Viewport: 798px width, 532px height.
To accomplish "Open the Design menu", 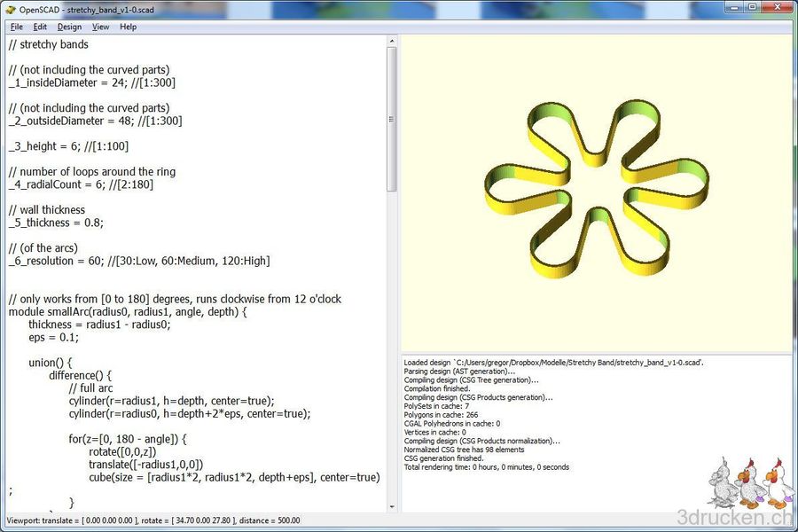I will (x=69, y=27).
